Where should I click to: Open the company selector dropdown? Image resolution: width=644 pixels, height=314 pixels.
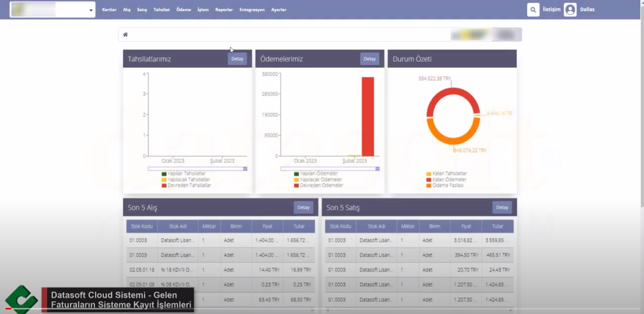53,10
